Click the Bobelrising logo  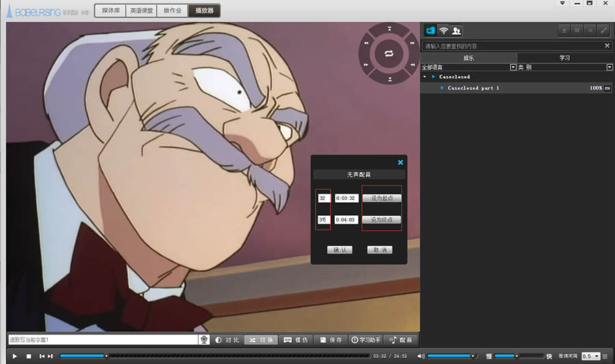coord(34,12)
